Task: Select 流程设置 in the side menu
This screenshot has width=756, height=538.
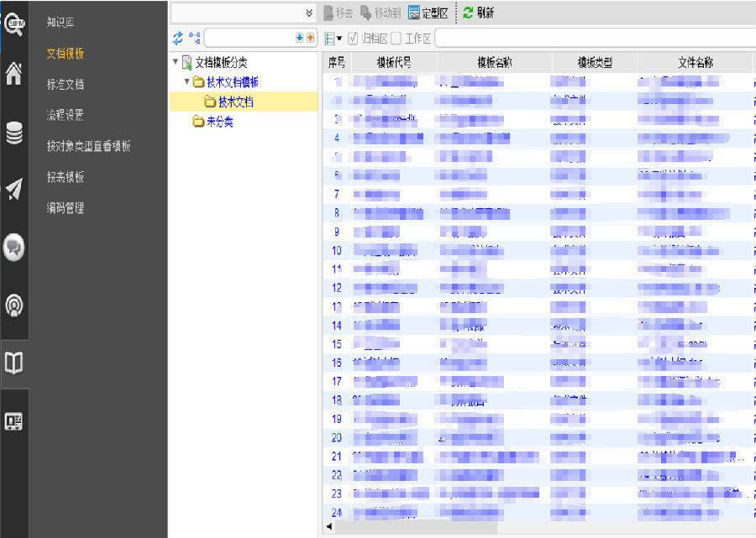Action: (x=65, y=115)
